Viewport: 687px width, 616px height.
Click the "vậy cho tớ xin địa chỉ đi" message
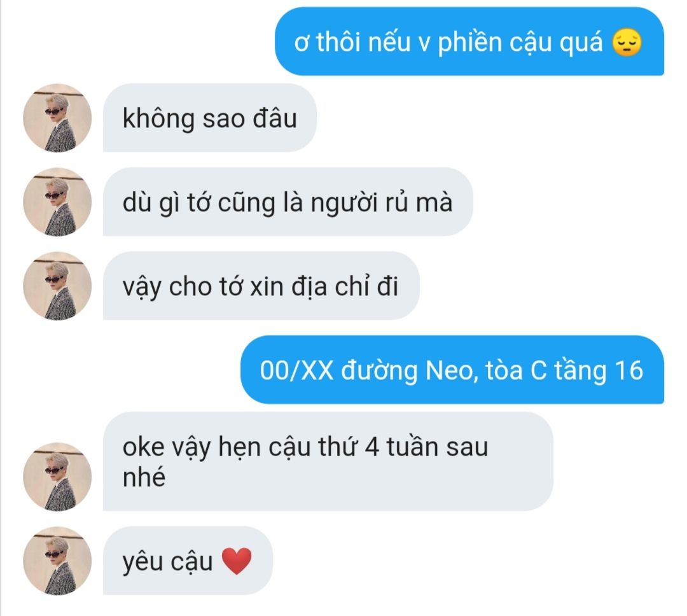261,286
